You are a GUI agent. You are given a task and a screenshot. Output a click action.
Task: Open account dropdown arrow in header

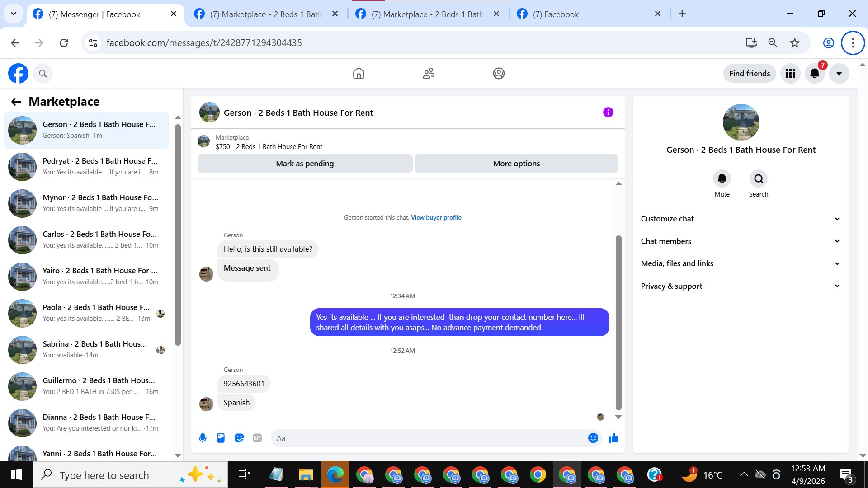click(839, 74)
